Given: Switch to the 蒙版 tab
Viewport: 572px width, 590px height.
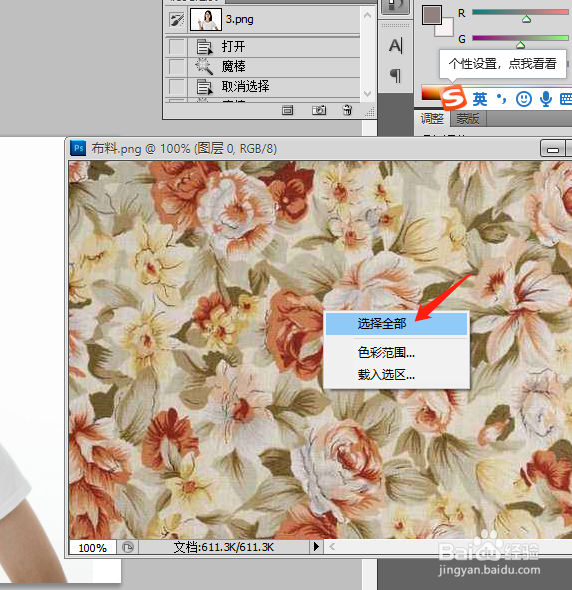Looking at the screenshot, I should [468, 119].
